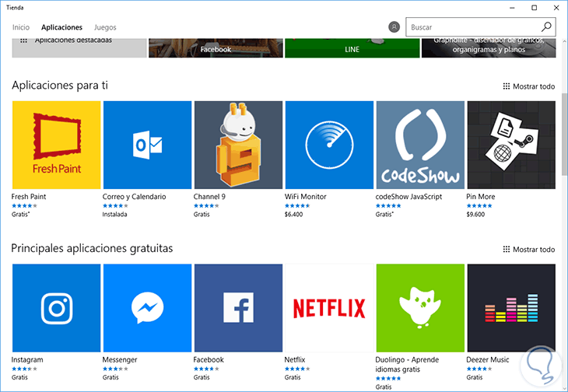Screen dimensions: 568x392
Task: Open the Facebook featured banner
Action: pyautogui.click(x=216, y=47)
